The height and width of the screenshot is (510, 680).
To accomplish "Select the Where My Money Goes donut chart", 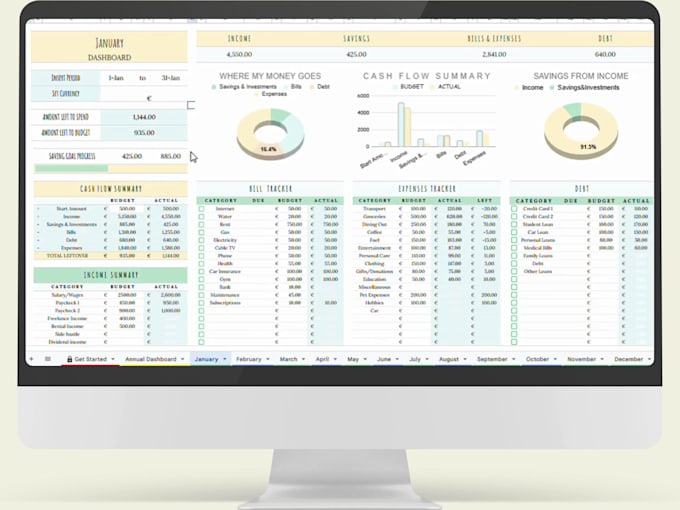I will coord(270,133).
